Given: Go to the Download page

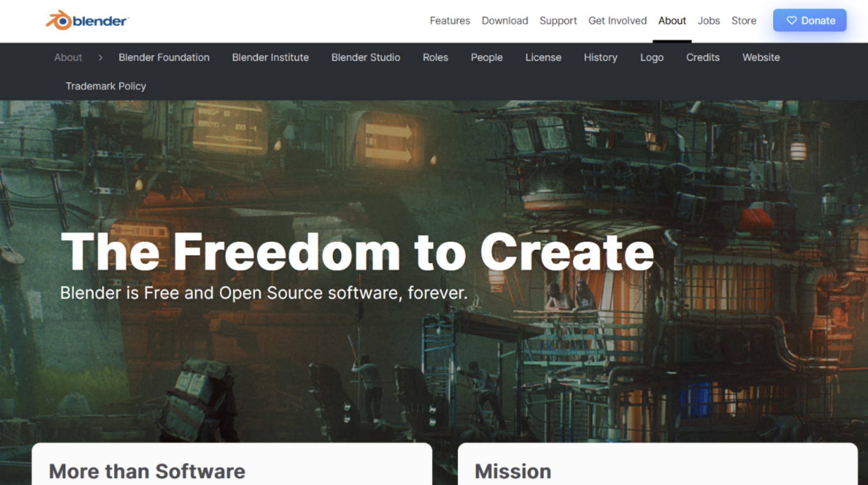Looking at the screenshot, I should [505, 21].
